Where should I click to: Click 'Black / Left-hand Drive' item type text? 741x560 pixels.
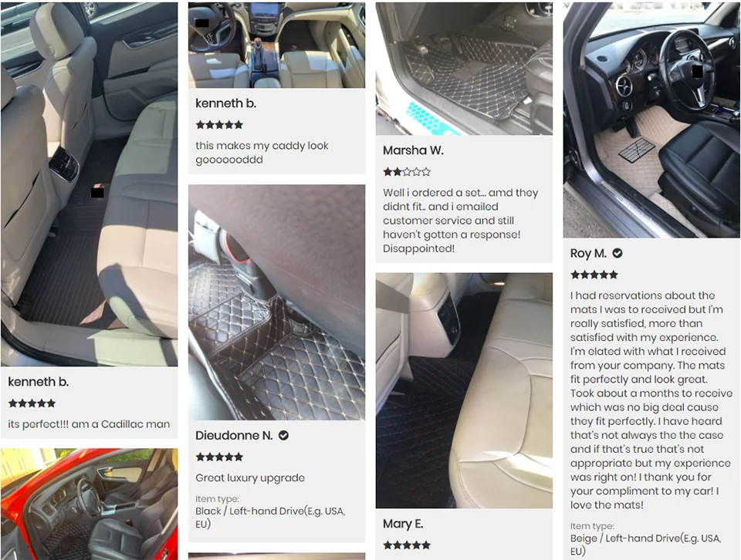tap(270, 518)
